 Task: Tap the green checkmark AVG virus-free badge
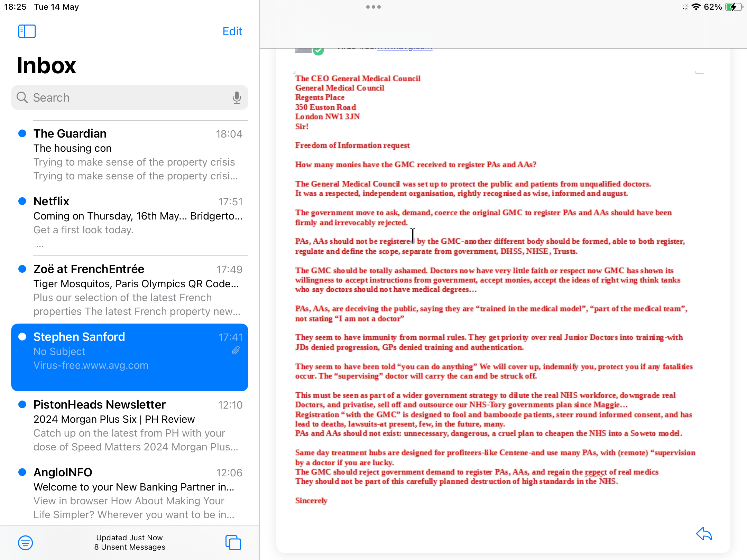pos(318,51)
